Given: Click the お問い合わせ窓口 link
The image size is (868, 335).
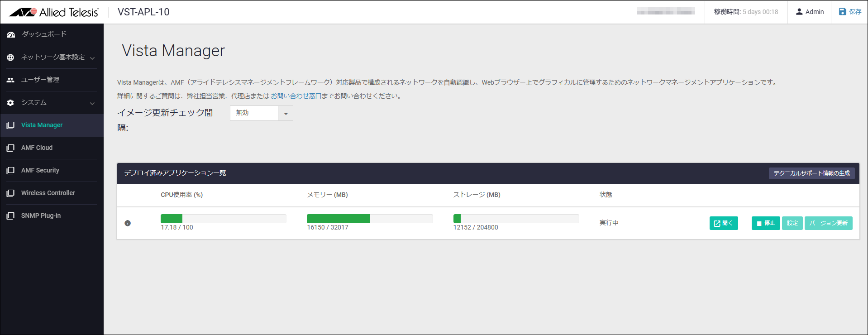Looking at the screenshot, I should [296, 96].
